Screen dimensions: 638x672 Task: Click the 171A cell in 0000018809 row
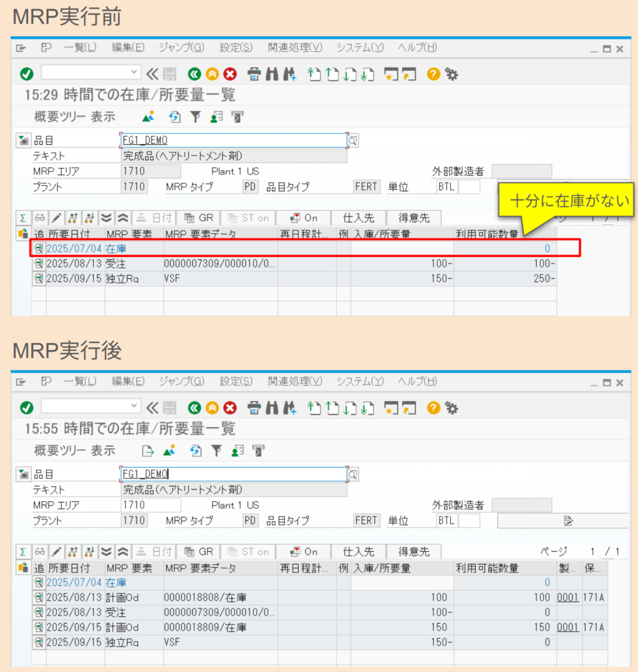pyautogui.click(x=593, y=627)
